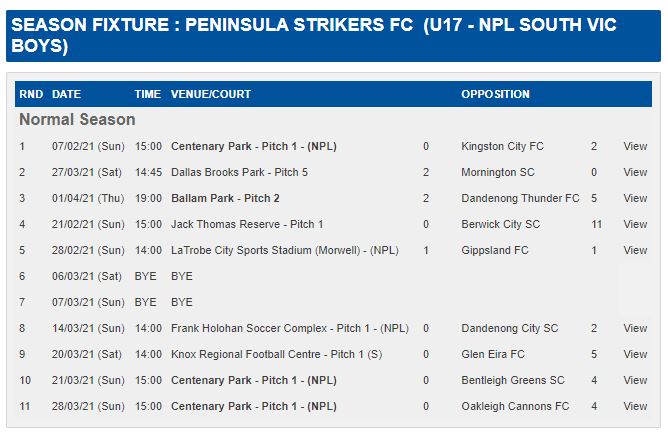Select Ballam Park - Pitch 2 venue

coord(225,198)
